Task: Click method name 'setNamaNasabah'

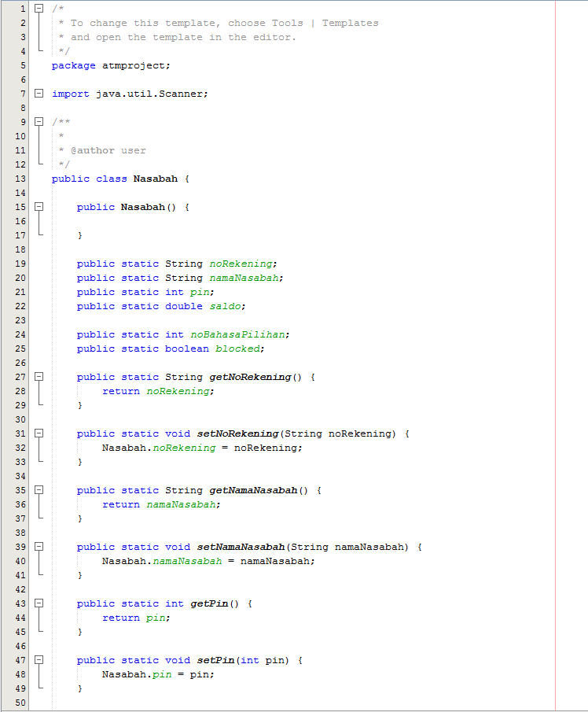Action: pyautogui.click(x=241, y=547)
